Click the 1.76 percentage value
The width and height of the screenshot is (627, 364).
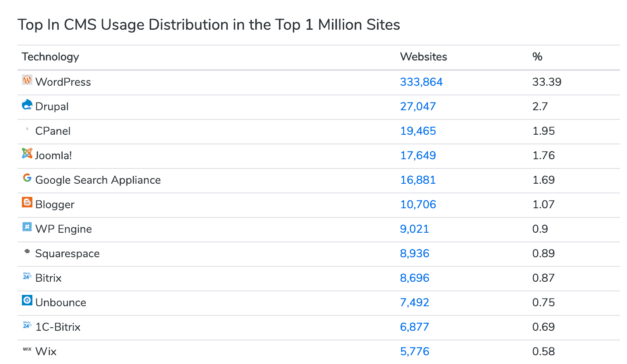pos(543,155)
